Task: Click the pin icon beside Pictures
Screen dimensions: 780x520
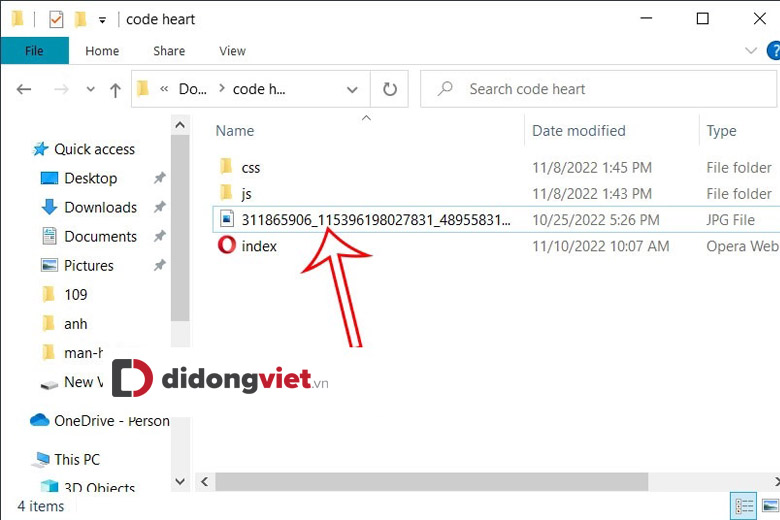Action: [159, 265]
